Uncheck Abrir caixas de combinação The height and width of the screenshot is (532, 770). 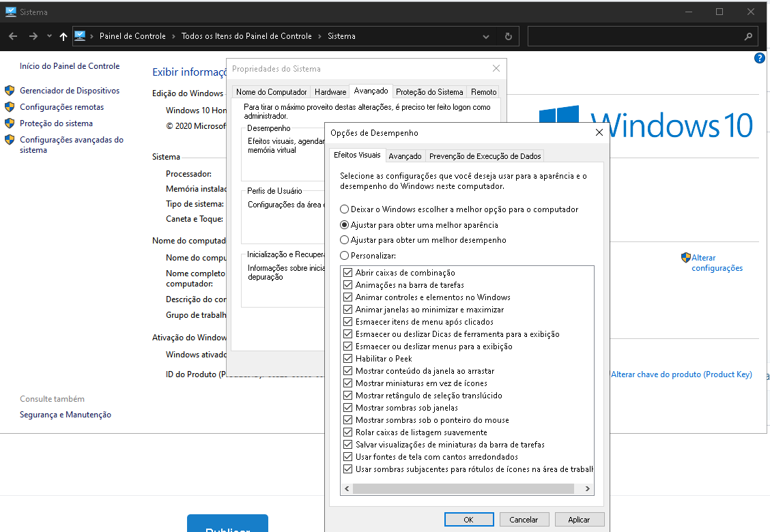pos(347,272)
